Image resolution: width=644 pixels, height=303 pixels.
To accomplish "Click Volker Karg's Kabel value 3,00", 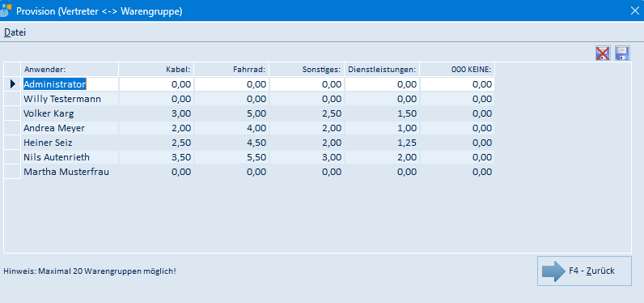I will pos(156,113).
